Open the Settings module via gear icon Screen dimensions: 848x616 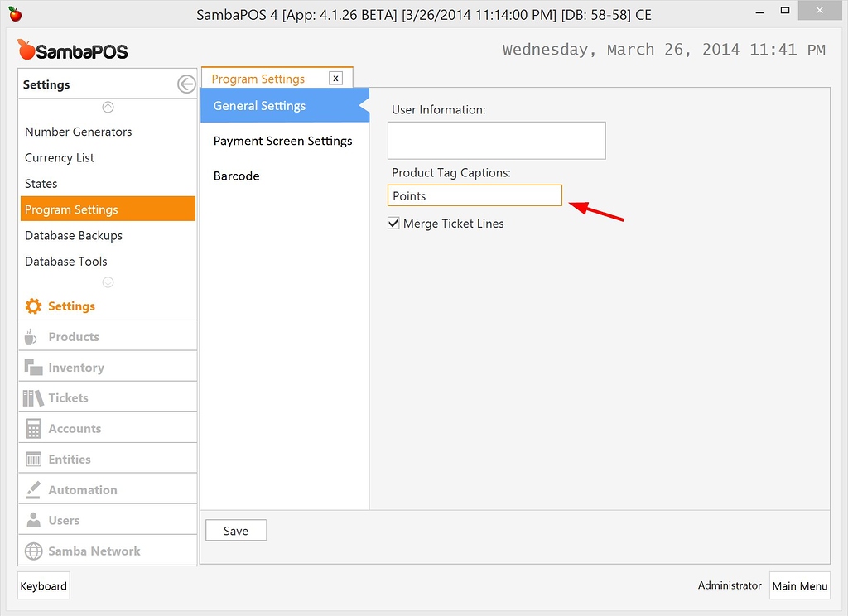(x=33, y=306)
